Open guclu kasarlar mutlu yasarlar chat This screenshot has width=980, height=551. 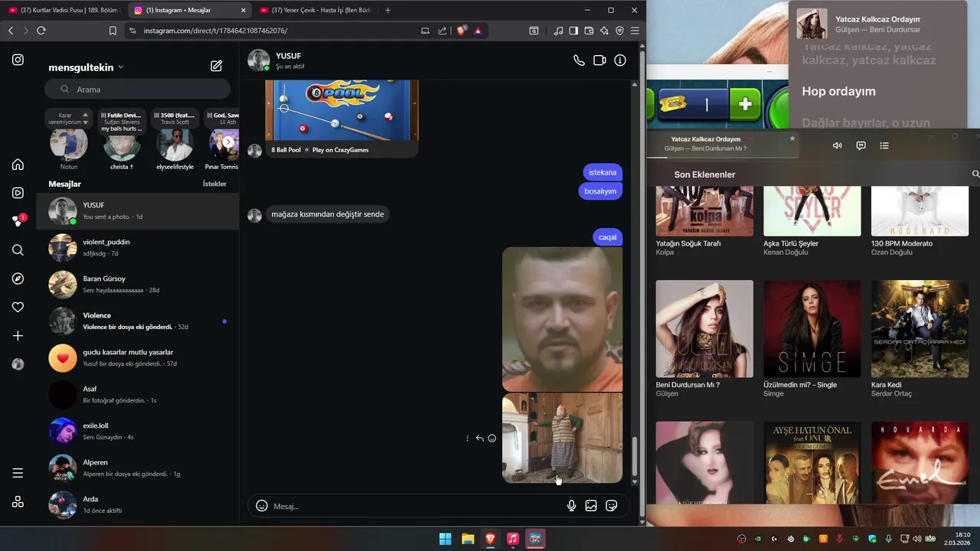[138, 358]
